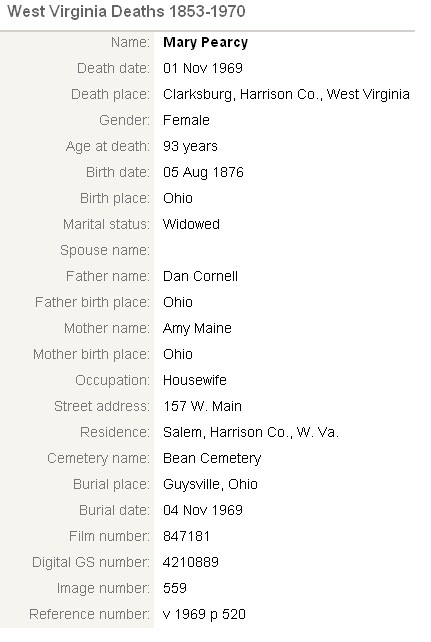The image size is (431, 642).
Task: Click the father name Dan Cornell
Action: 200,276
